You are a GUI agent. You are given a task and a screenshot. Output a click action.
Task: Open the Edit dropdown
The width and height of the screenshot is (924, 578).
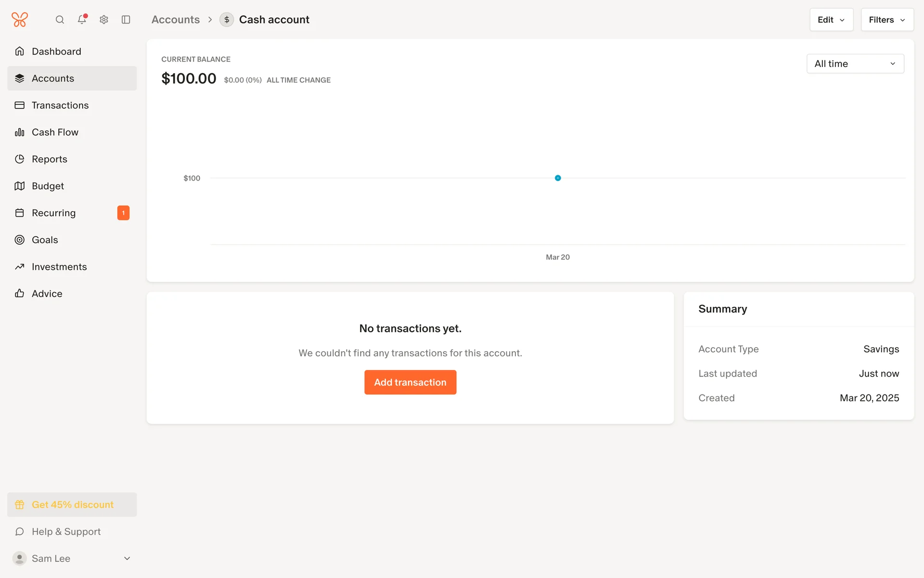pos(831,20)
